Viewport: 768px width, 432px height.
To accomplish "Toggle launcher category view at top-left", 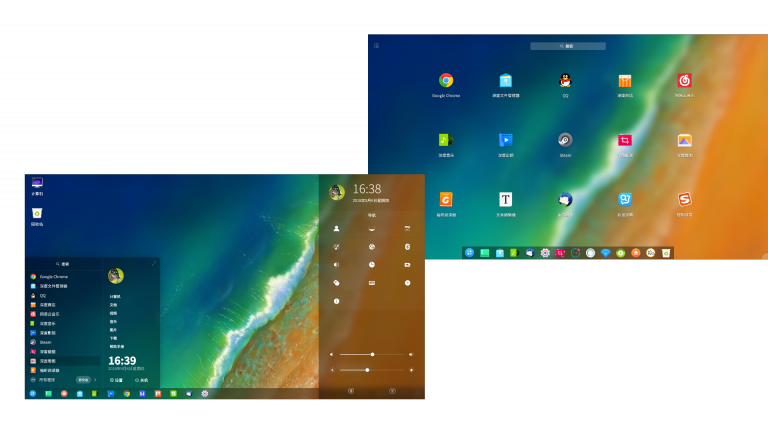I will click(x=376, y=46).
